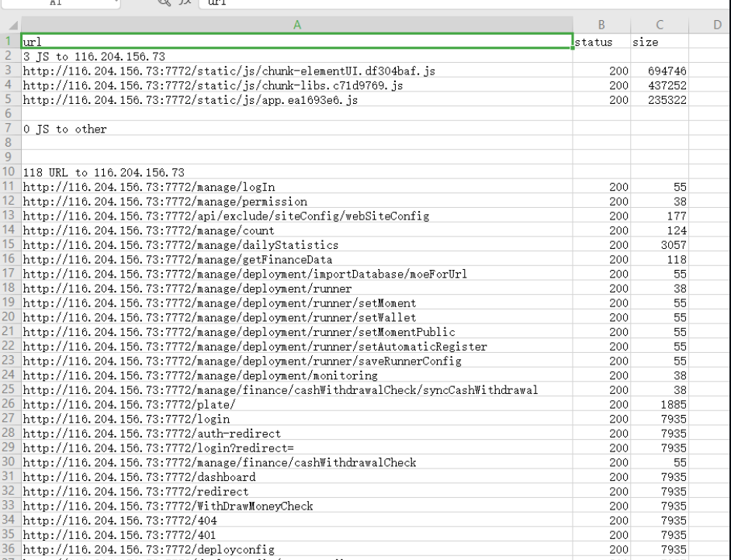The image size is (731, 560).
Task: Select the /manage/getFinanceData URL cell
Action: click(x=297, y=260)
